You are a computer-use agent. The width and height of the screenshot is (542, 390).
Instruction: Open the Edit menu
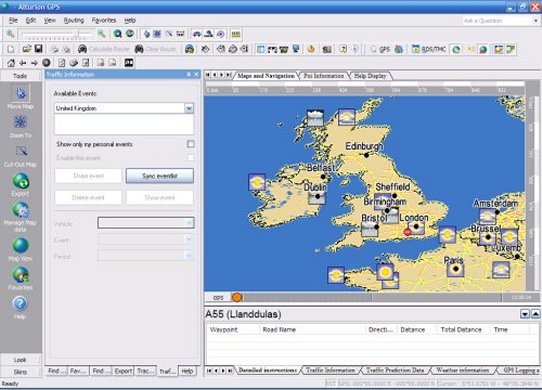point(31,20)
